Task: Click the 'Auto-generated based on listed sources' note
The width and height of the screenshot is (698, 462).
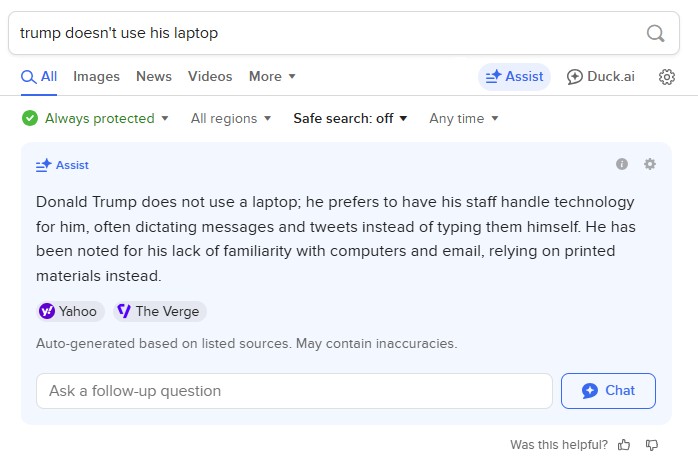Action: pyautogui.click(x=247, y=344)
